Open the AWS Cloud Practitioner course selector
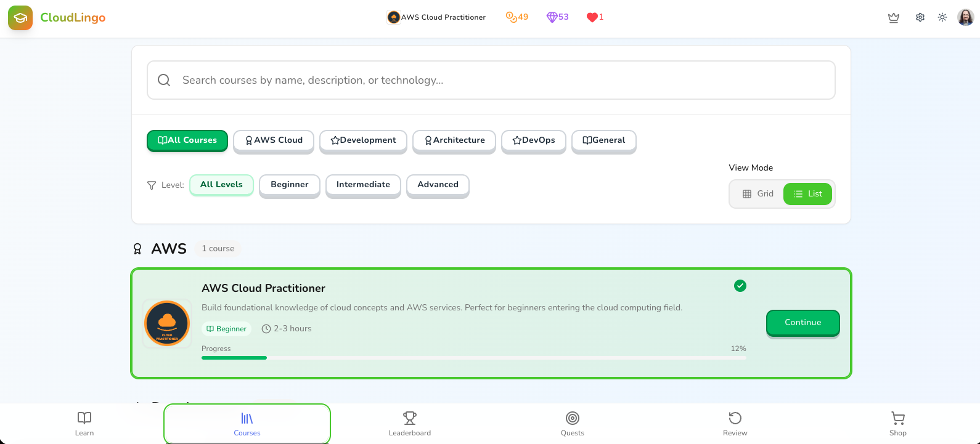The height and width of the screenshot is (444, 980). pyautogui.click(x=436, y=17)
